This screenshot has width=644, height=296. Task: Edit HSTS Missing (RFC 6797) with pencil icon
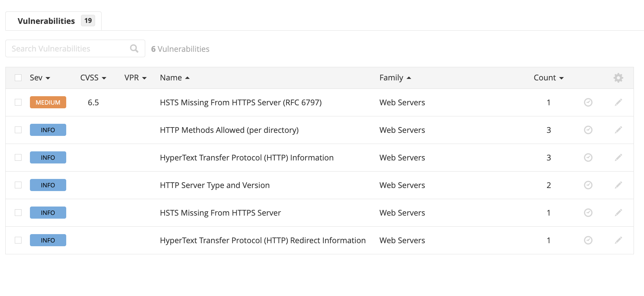point(618,103)
